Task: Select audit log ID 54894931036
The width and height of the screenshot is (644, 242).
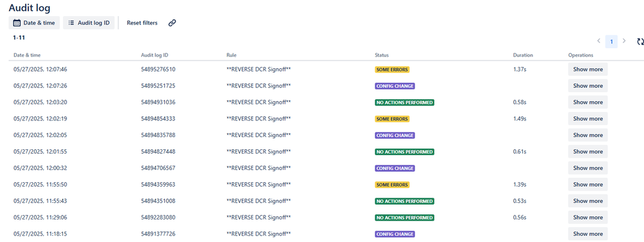Action: [x=158, y=102]
